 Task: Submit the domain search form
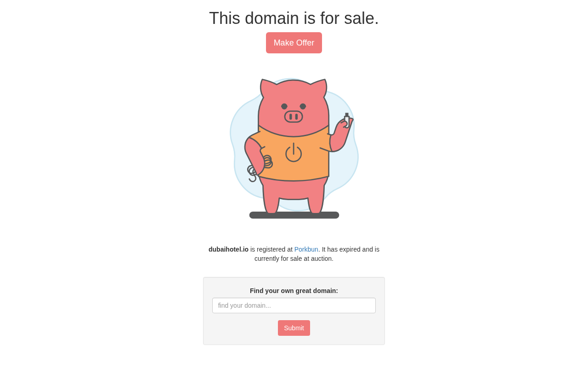(294, 328)
